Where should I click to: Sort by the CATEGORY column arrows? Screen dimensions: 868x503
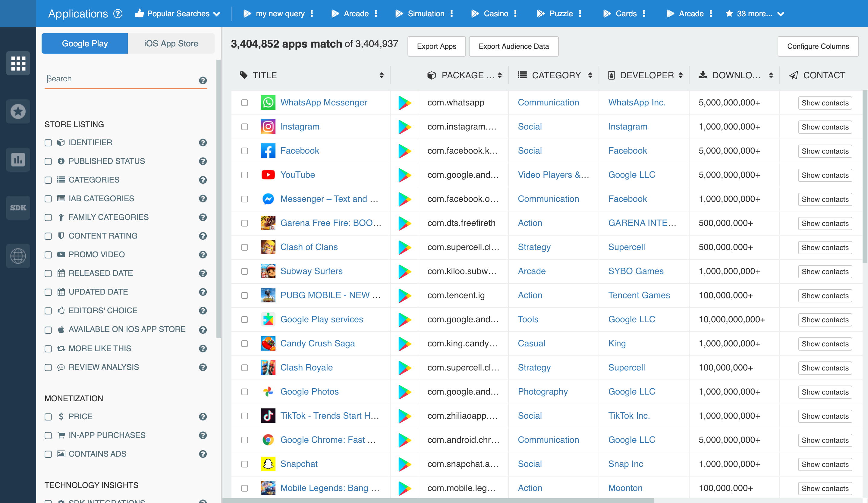click(x=590, y=75)
